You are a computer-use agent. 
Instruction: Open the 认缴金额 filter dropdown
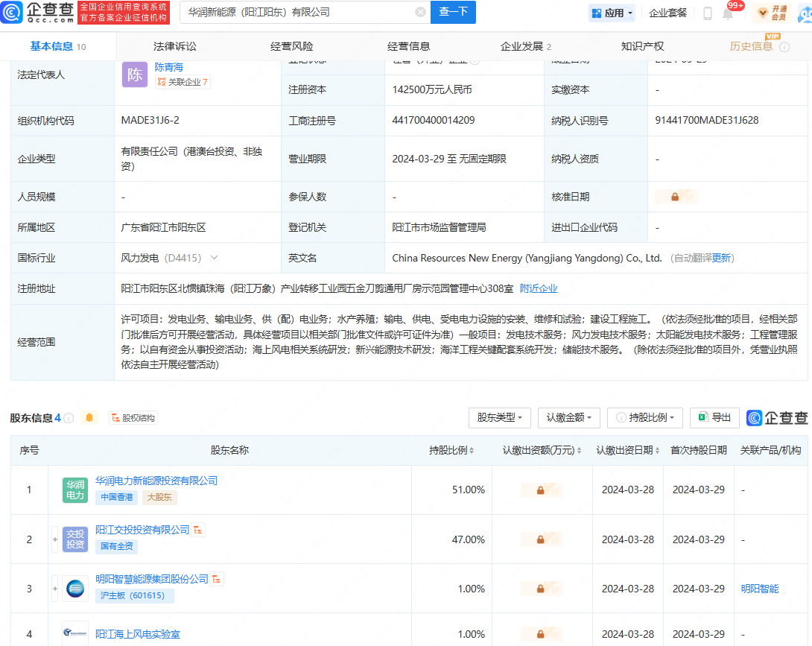569,417
